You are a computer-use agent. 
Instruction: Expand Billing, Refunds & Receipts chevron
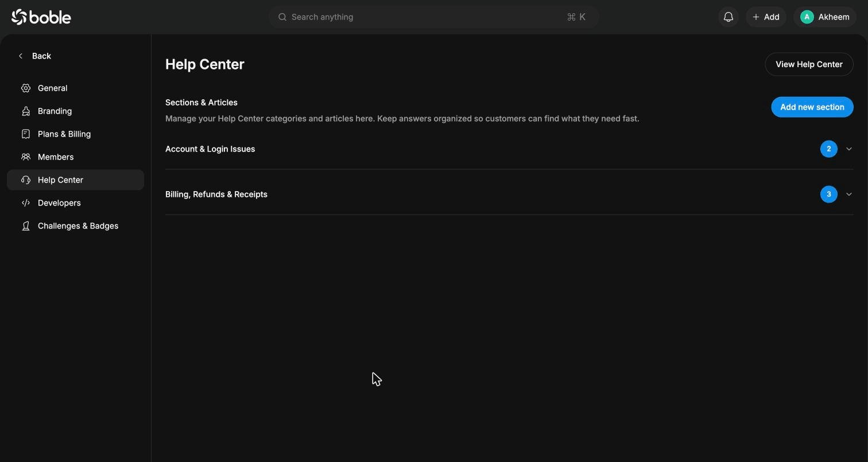(x=849, y=195)
